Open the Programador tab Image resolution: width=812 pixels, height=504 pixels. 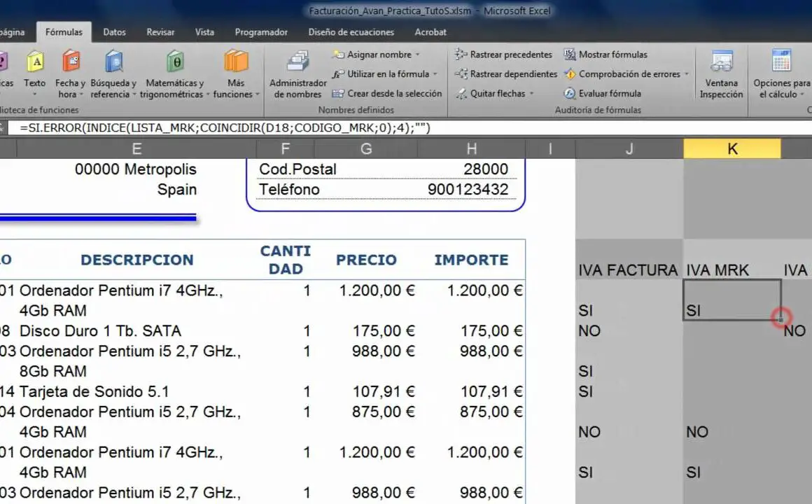pyautogui.click(x=261, y=32)
